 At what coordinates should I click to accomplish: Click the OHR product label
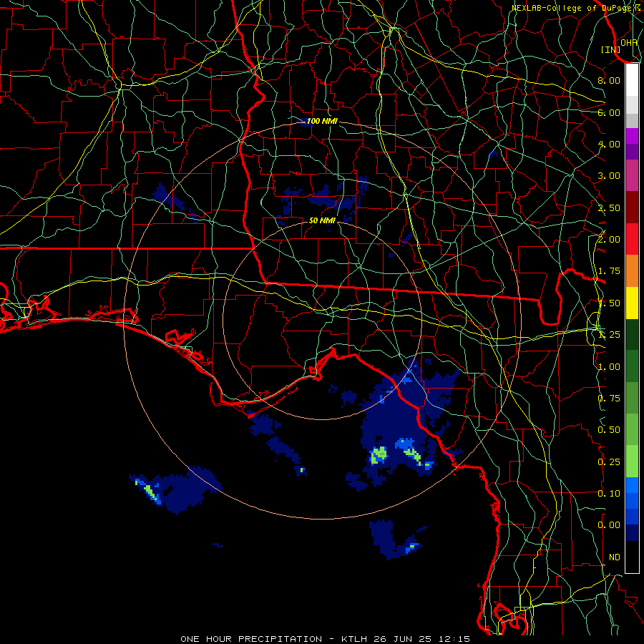coord(629,42)
